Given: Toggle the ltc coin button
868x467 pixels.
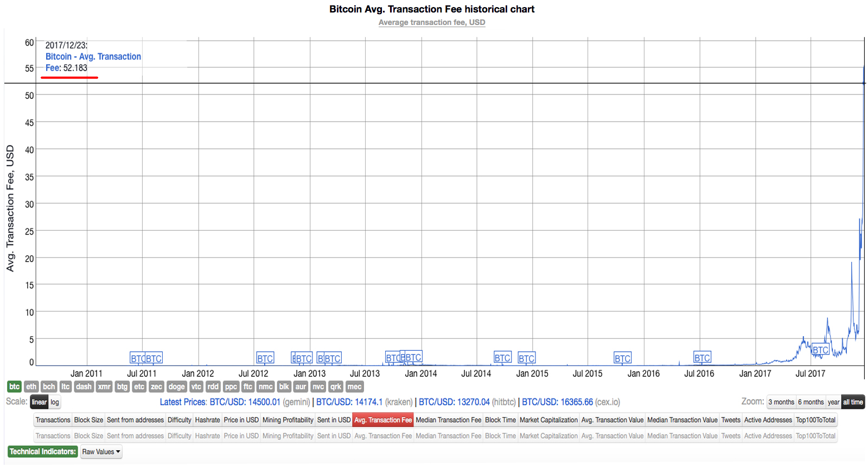Looking at the screenshot, I should click(x=66, y=387).
